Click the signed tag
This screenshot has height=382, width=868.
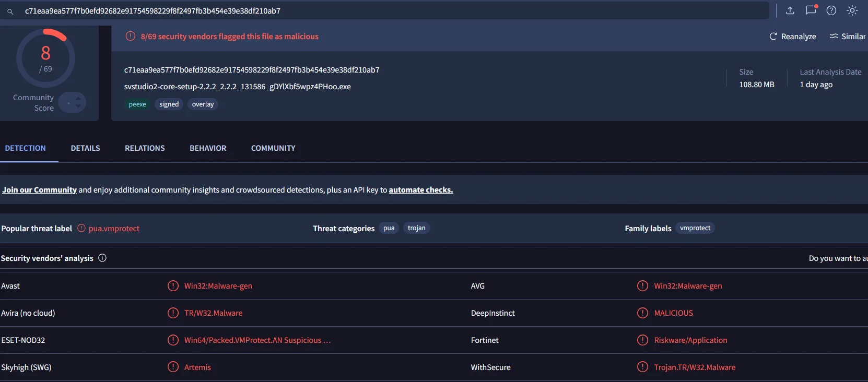point(169,104)
